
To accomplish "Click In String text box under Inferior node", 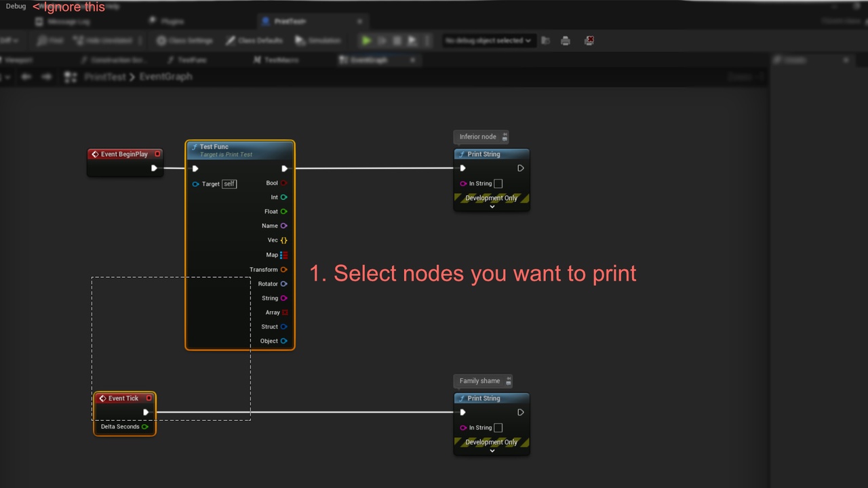I will click(x=498, y=184).
